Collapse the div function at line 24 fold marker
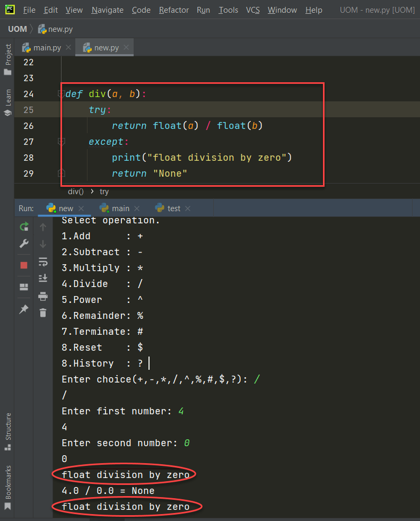 pyautogui.click(x=61, y=94)
